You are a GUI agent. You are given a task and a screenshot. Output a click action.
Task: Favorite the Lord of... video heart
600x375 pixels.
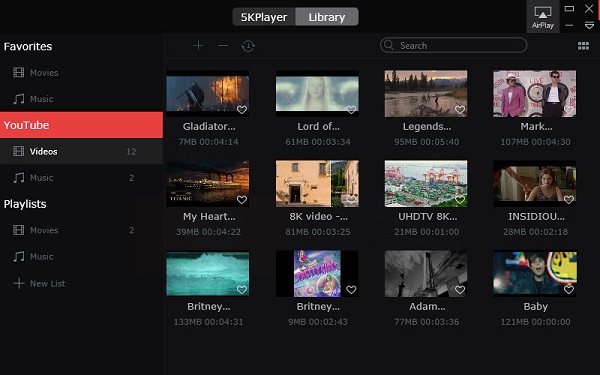pyautogui.click(x=351, y=110)
